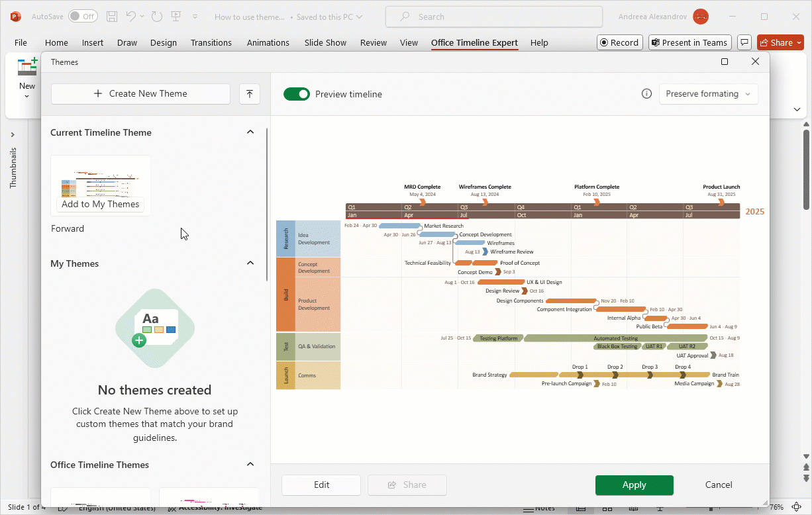
Task: Click the Redo icon in title bar
Action: pos(156,17)
